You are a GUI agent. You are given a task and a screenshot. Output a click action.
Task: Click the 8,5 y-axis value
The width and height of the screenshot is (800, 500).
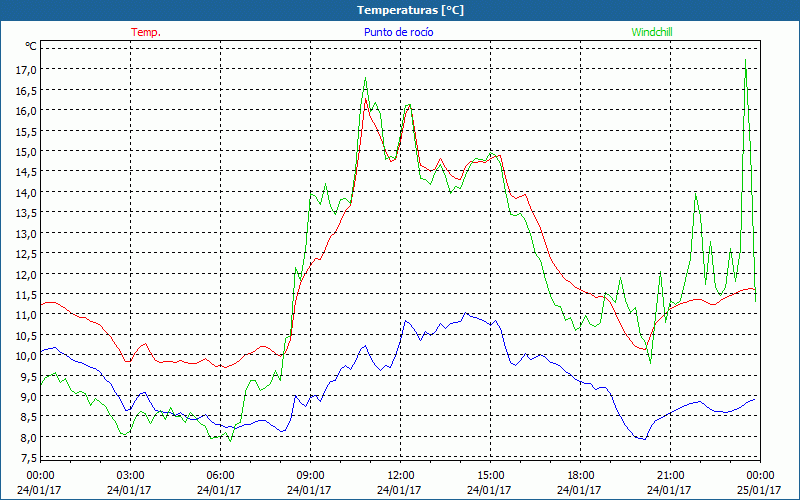[29, 417]
